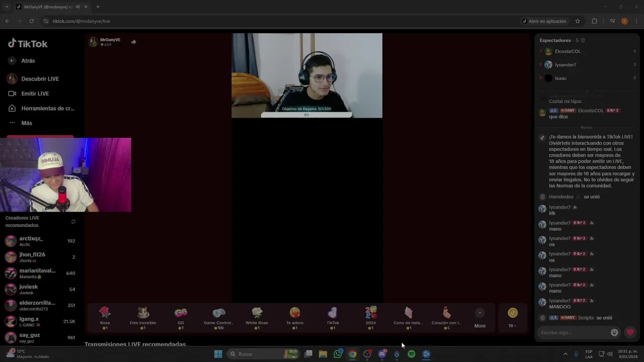Send the Te adoro gift
This screenshot has height=362, width=644.
[x=295, y=318]
